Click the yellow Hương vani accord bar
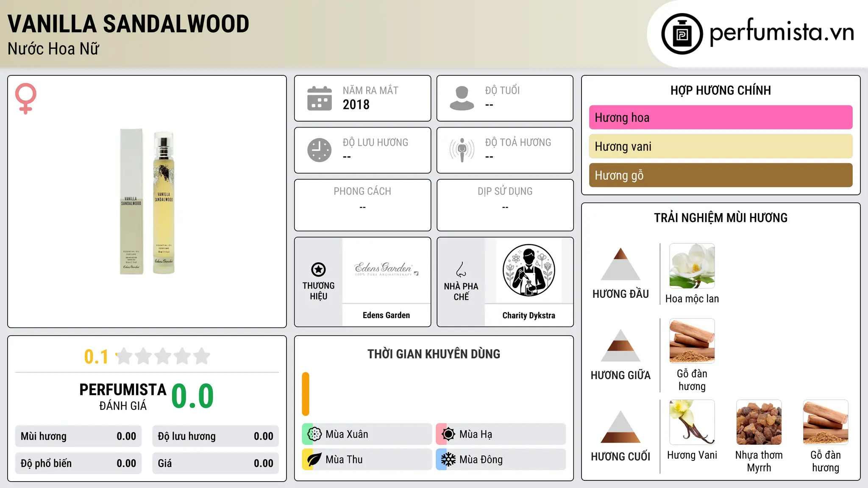Image resolution: width=868 pixels, height=488 pixels. point(721,146)
